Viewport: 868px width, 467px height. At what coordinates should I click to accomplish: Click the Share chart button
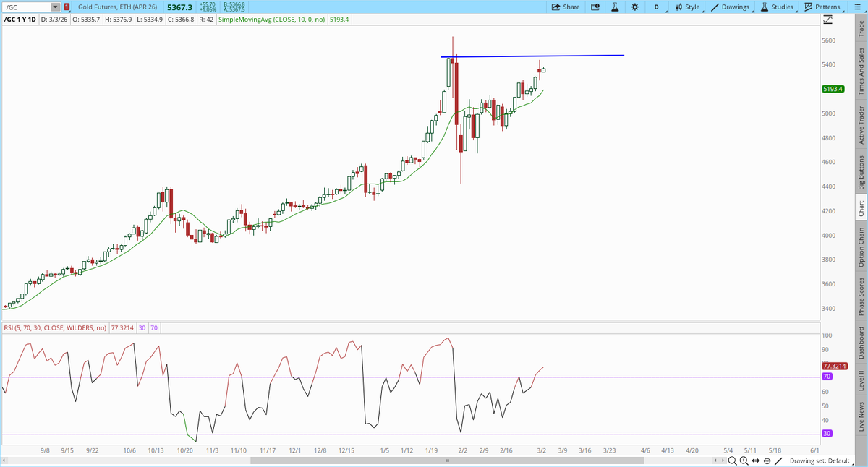[566, 7]
